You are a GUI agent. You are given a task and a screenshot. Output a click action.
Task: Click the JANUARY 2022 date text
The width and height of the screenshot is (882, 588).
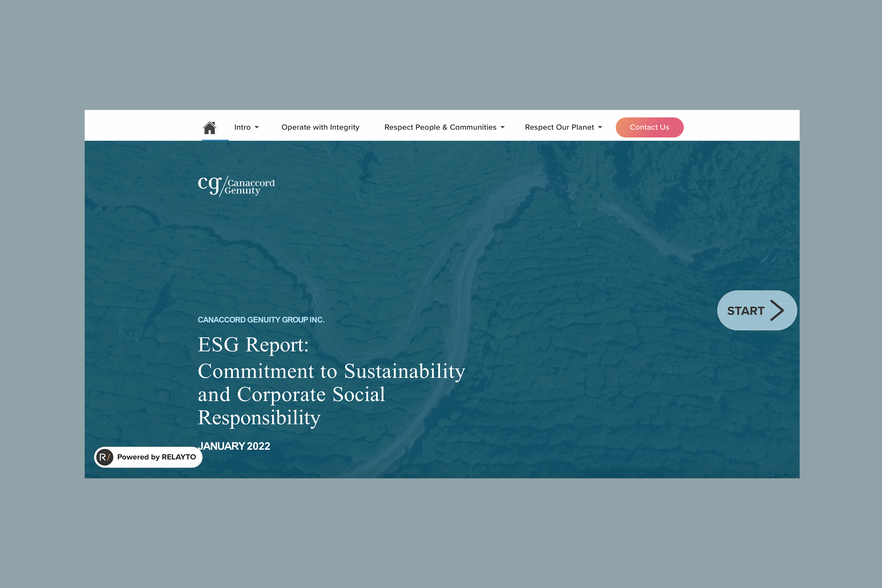pos(234,446)
